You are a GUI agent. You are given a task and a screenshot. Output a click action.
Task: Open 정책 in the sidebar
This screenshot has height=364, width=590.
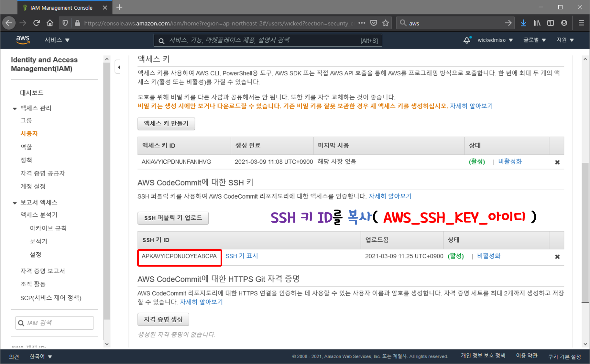(26, 160)
